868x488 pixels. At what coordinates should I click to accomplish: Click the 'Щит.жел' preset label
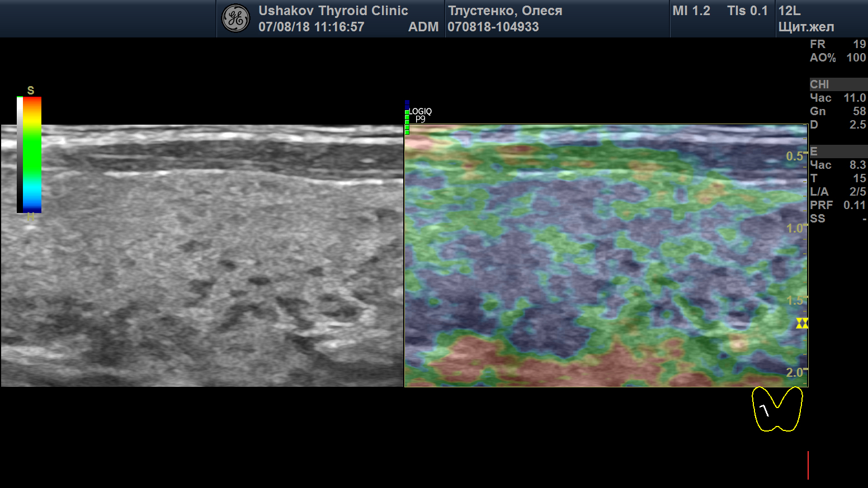coord(806,27)
